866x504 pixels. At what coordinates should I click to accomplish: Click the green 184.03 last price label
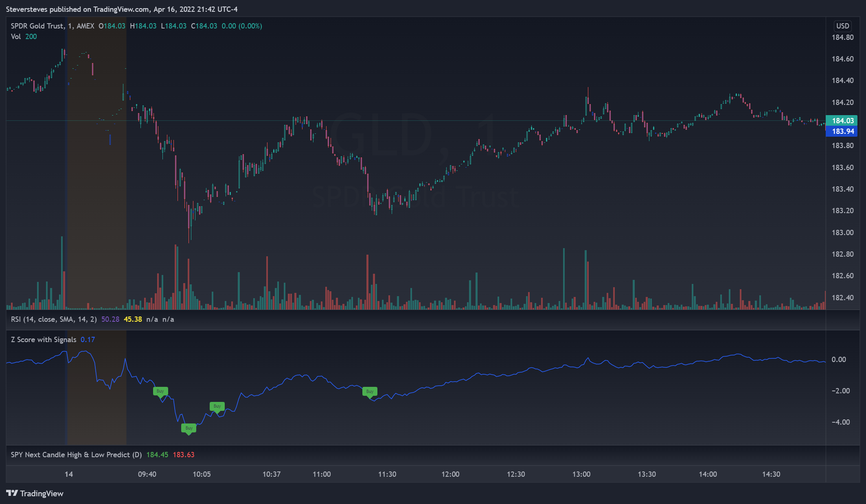(842, 120)
